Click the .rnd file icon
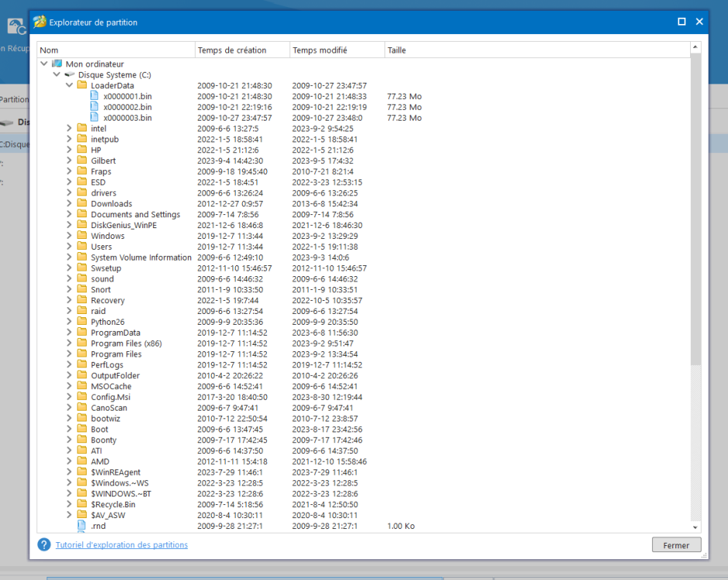The width and height of the screenshot is (728, 580). click(82, 526)
